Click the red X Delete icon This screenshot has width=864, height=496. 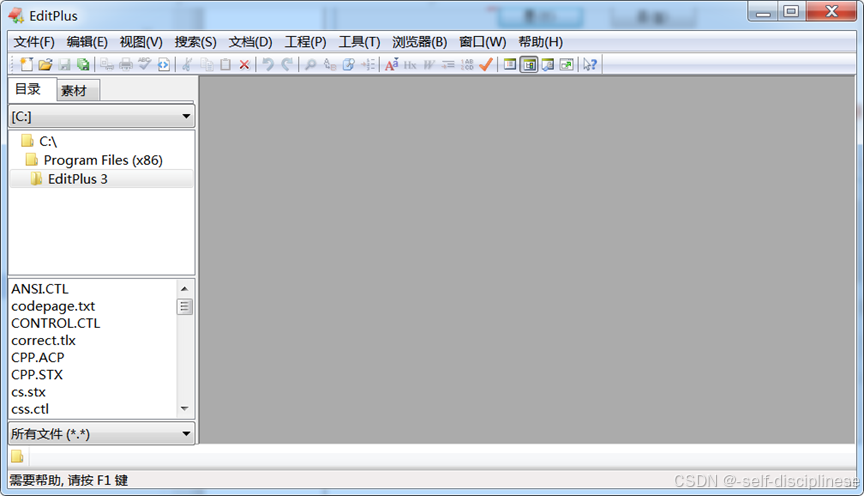click(x=244, y=64)
